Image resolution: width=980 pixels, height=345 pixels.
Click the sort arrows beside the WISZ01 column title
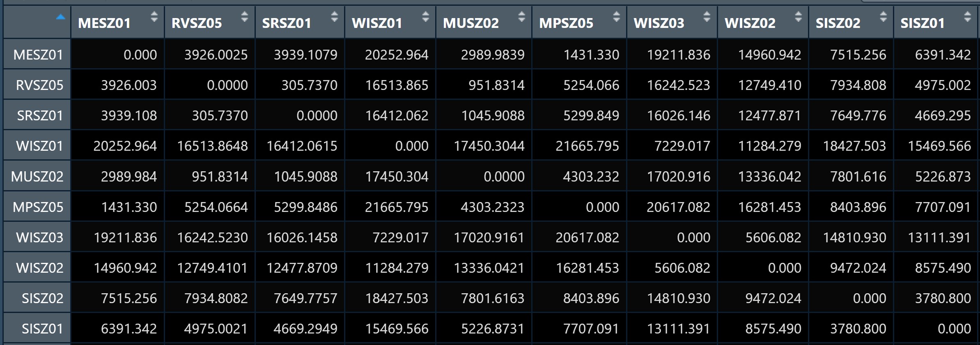(425, 17)
